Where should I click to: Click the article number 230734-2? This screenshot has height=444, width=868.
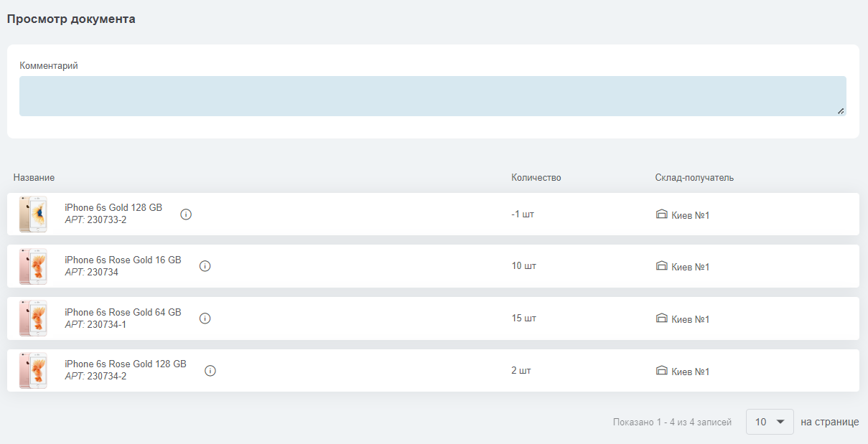(x=107, y=377)
